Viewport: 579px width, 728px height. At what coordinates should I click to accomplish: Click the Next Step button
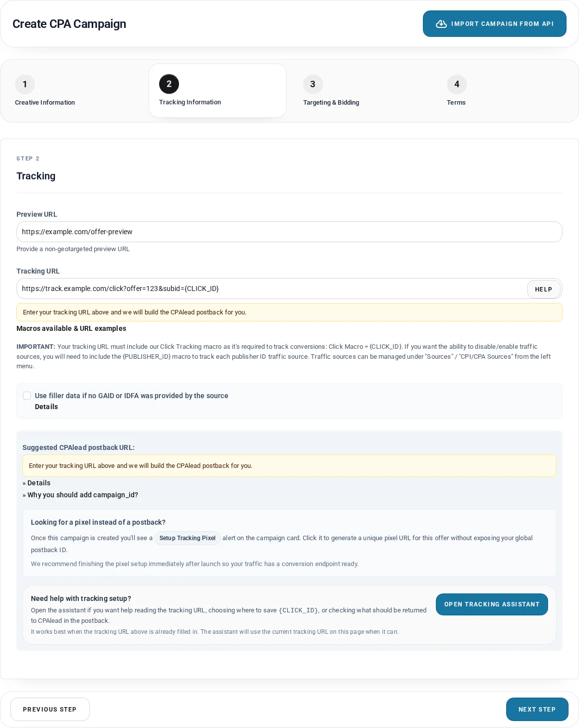[537, 709]
